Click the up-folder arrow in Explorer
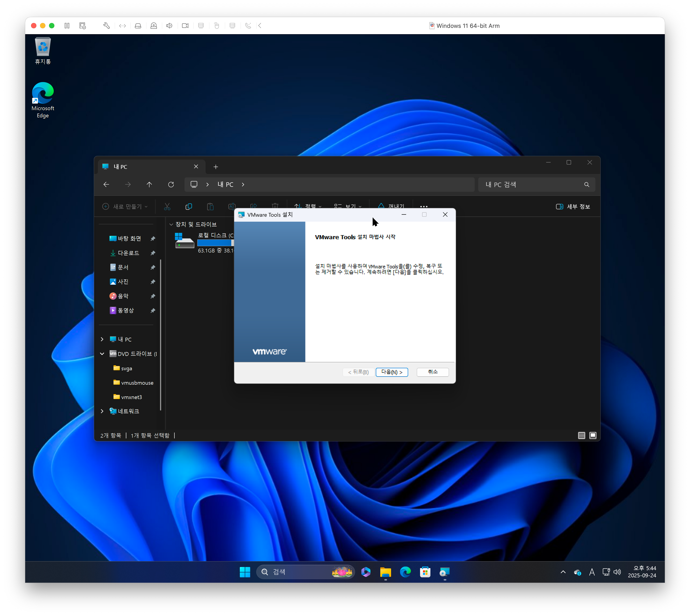 click(149, 184)
